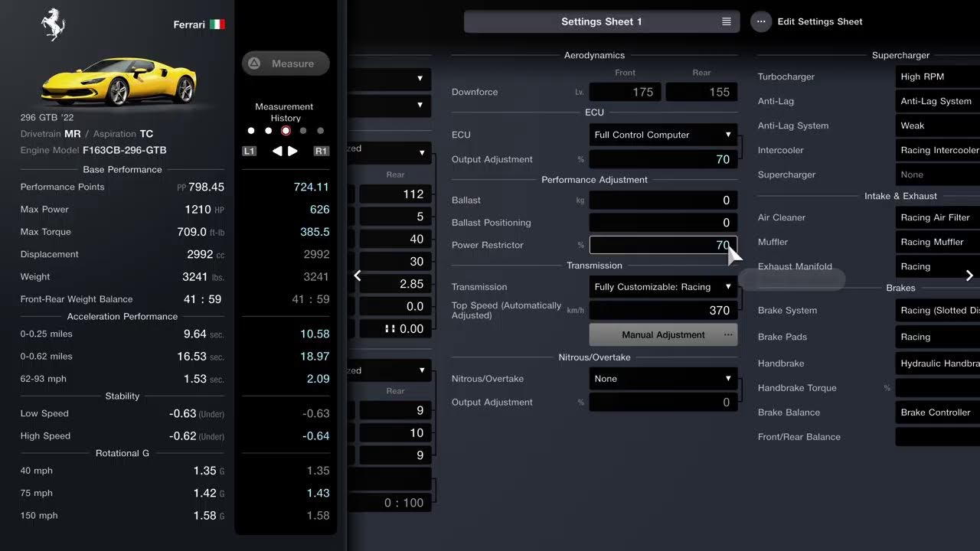Open the Settings Sheet 1 list menu icon

coord(726,21)
